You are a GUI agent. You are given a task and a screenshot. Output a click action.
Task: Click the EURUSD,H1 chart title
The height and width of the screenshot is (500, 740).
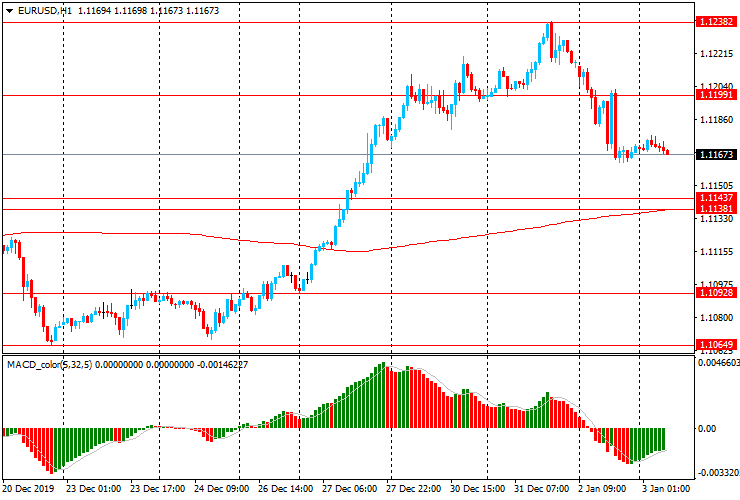pos(45,10)
